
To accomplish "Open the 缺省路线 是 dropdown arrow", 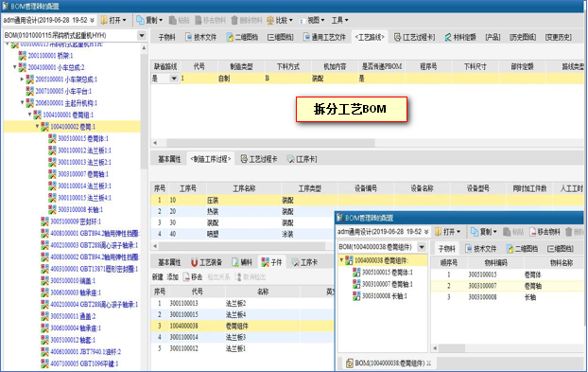I will 174,79.
